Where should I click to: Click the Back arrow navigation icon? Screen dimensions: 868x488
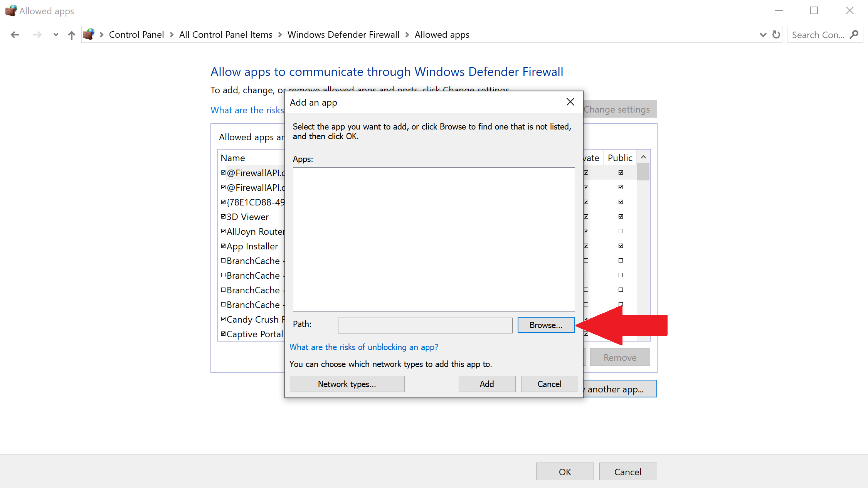[15, 35]
